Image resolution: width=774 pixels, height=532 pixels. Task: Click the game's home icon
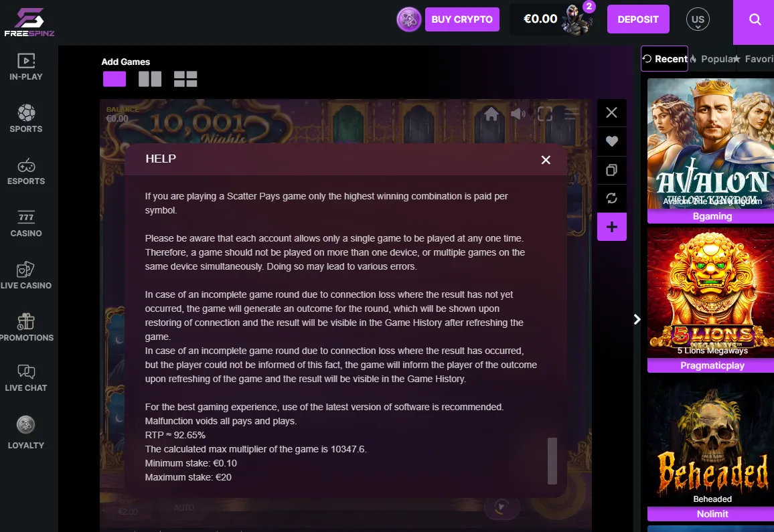click(x=491, y=114)
